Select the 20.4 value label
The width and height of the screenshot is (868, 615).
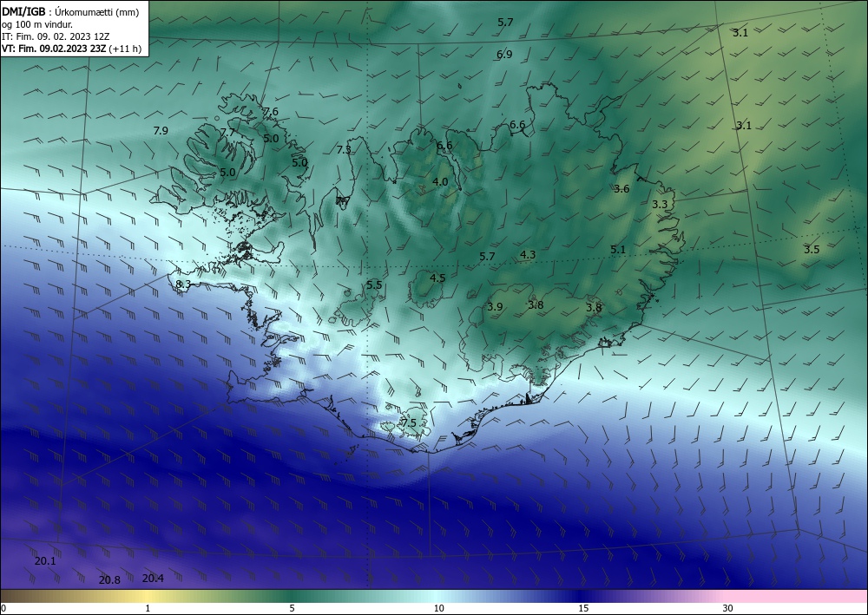pyautogui.click(x=153, y=579)
